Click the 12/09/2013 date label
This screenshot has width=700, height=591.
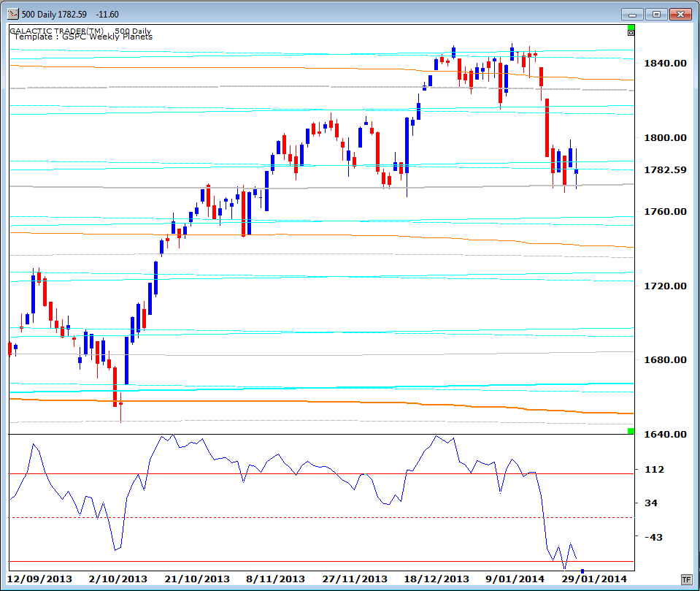click(39, 579)
